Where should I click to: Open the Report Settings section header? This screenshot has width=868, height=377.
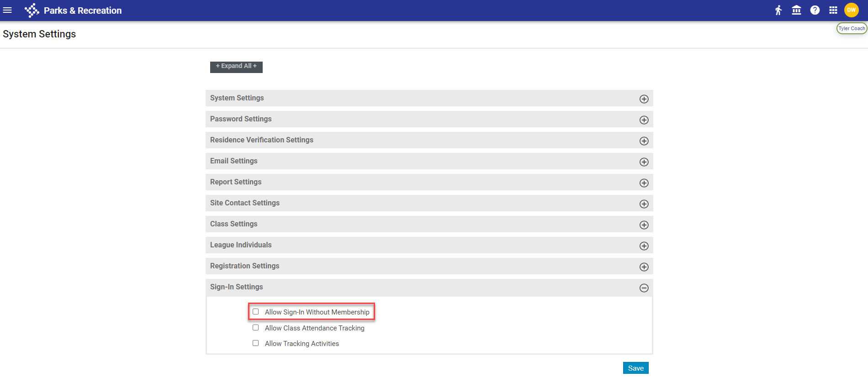pos(236,182)
